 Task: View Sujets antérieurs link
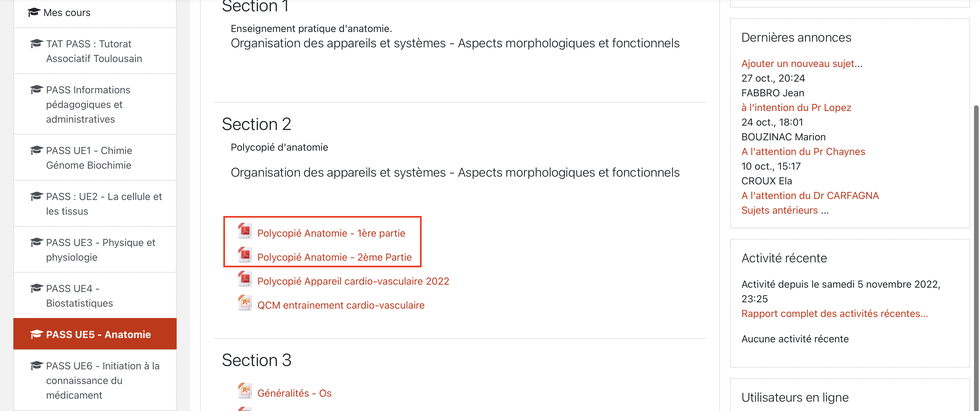pyautogui.click(x=779, y=210)
